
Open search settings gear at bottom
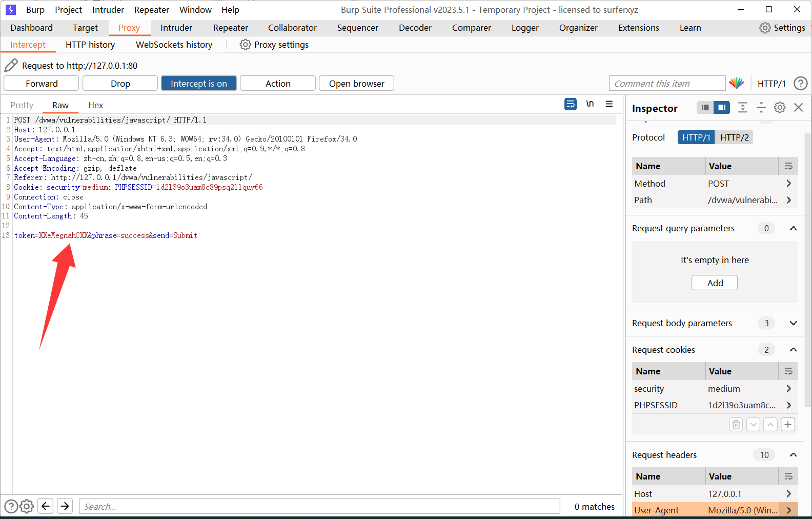(x=27, y=506)
